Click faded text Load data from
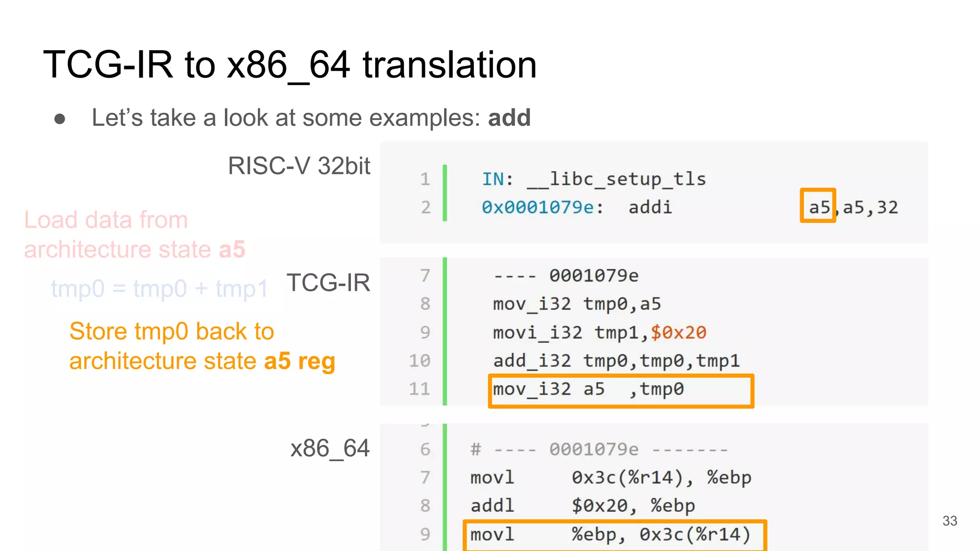The width and height of the screenshot is (980, 551). click(x=106, y=220)
